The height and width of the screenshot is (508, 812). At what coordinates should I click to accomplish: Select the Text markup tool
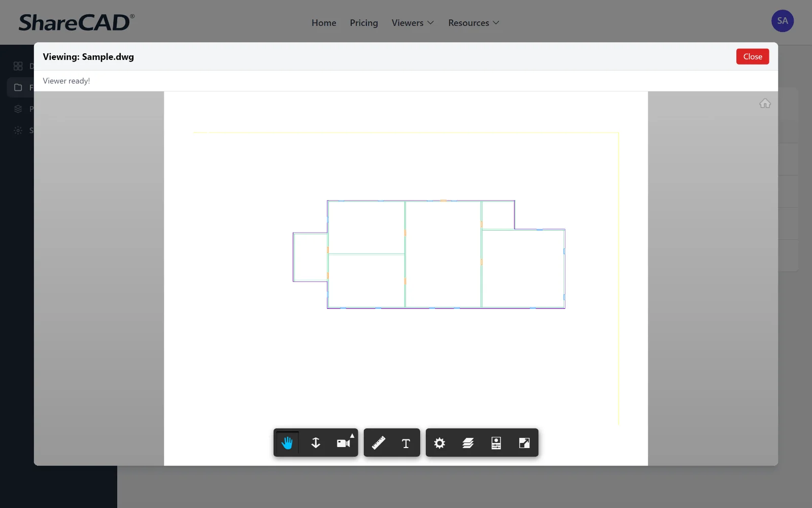[406, 443]
